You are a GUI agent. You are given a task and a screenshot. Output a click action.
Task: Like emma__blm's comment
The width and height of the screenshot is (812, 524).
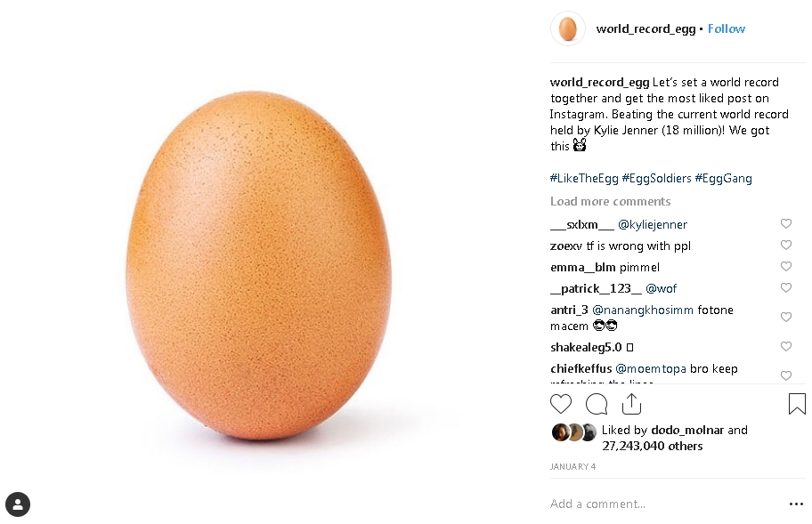click(x=786, y=267)
